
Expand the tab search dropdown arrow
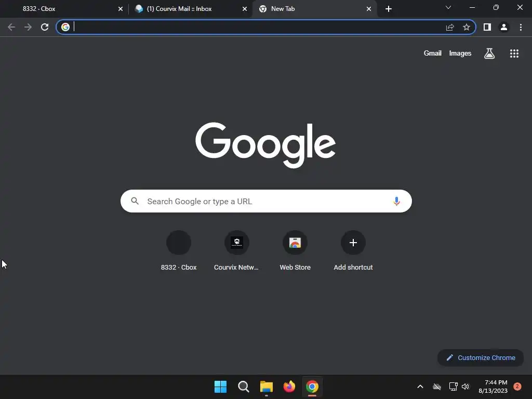point(448,7)
